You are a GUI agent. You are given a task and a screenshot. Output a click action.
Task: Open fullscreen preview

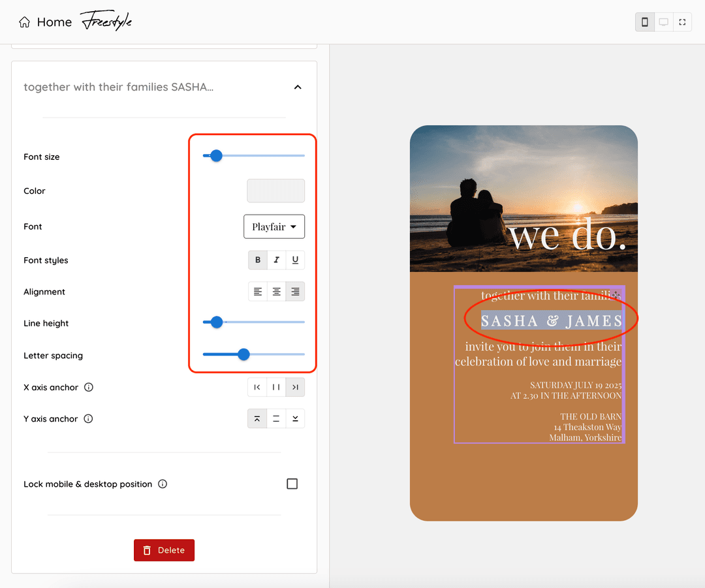(682, 22)
